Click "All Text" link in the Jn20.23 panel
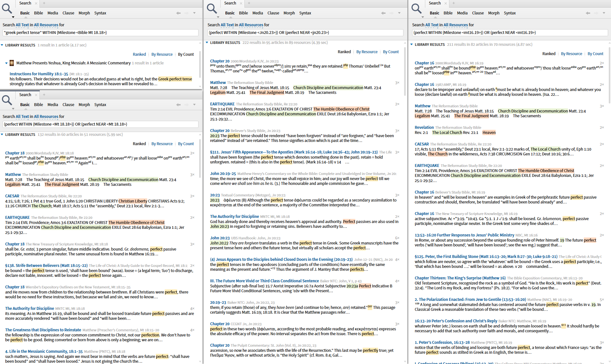611x364 pixels. (227, 25)
